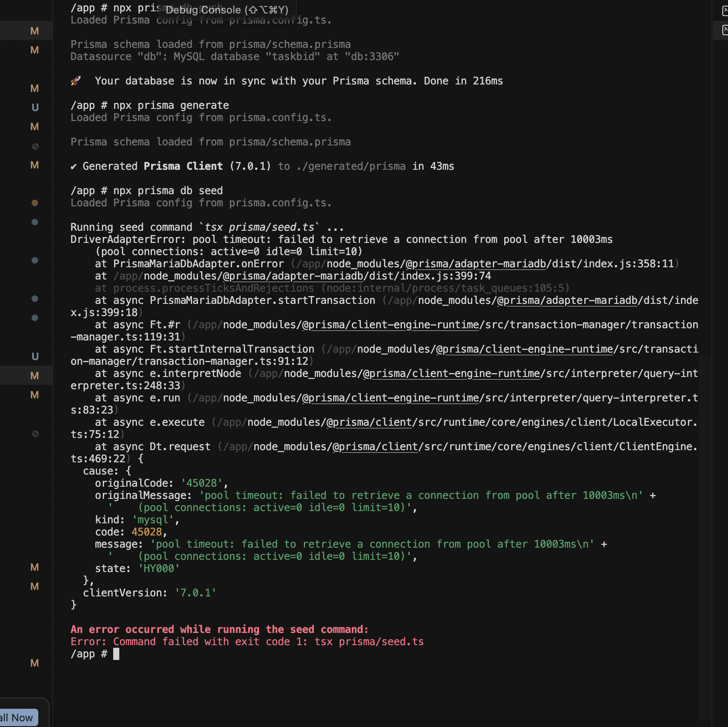The width and height of the screenshot is (728, 727).
Task: Open @prisma/client-engine-runtime link on Ft.startInternalTransaction line
Action: pyautogui.click(x=524, y=349)
